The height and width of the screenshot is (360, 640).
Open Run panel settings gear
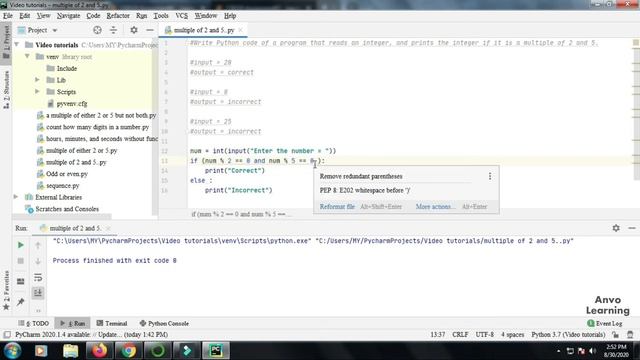616,228
